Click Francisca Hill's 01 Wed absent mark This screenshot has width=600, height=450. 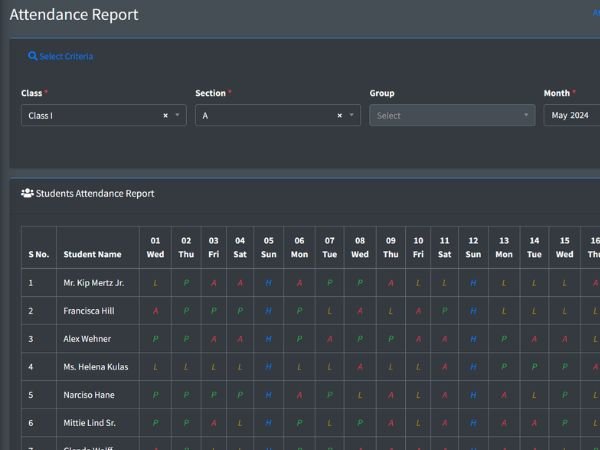tap(155, 311)
